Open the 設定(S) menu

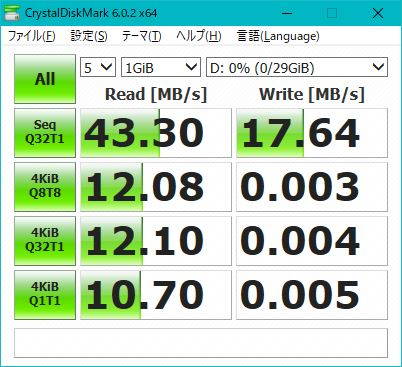point(89,36)
